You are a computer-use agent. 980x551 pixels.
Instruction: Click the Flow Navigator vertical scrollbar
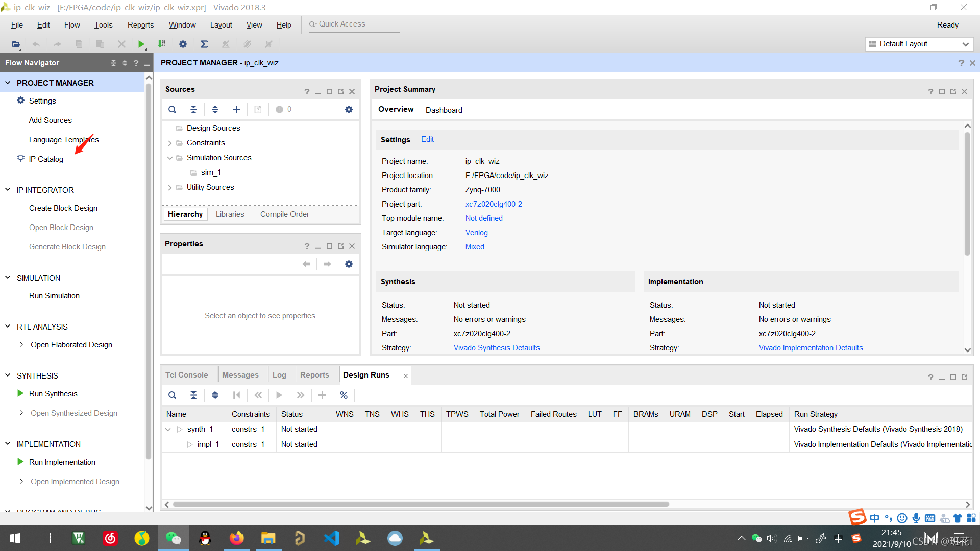coord(149,270)
